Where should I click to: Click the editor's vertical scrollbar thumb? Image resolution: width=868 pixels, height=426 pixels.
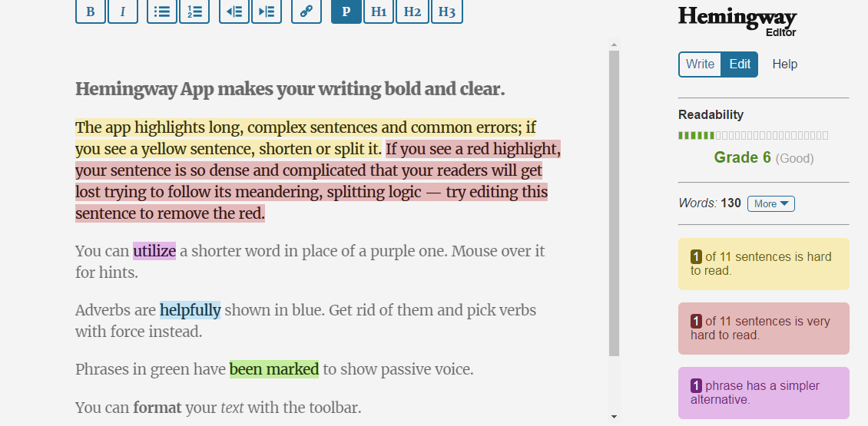point(614,203)
